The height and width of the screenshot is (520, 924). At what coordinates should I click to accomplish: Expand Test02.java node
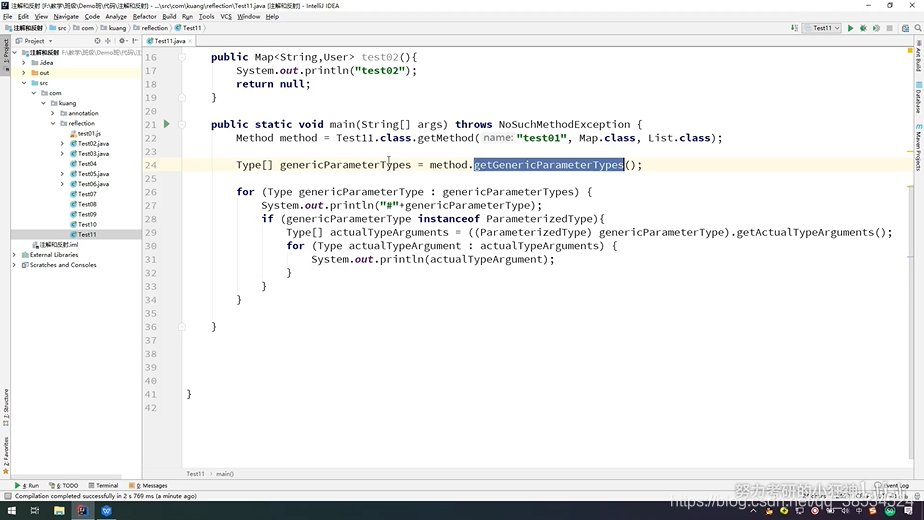(62, 143)
